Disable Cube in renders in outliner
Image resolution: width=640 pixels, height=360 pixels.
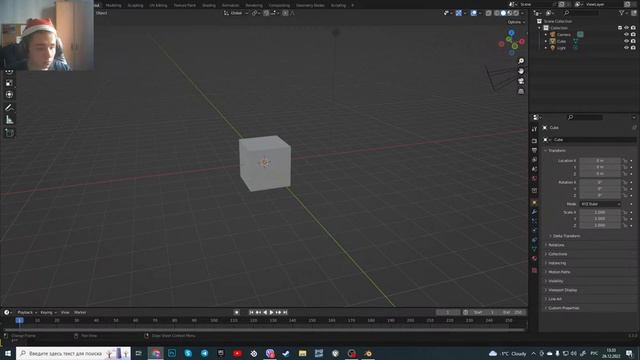pos(633,41)
